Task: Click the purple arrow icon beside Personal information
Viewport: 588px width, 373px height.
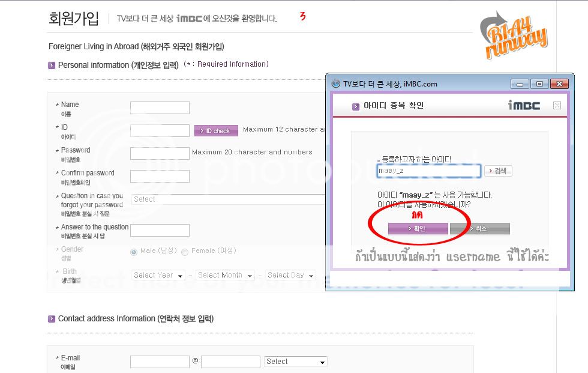Action: [52, 65]
